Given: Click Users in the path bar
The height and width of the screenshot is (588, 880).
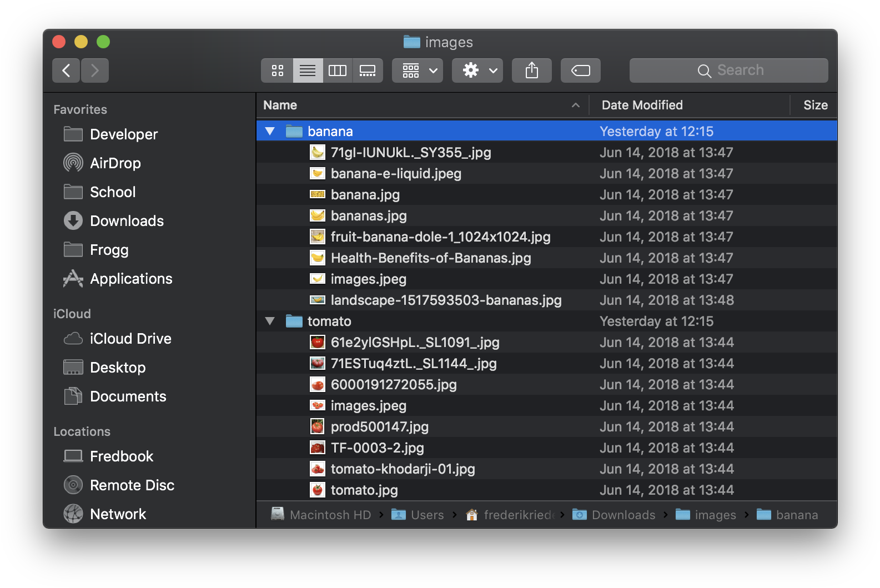Looking at the screenshot, I should tap(426, 515).
